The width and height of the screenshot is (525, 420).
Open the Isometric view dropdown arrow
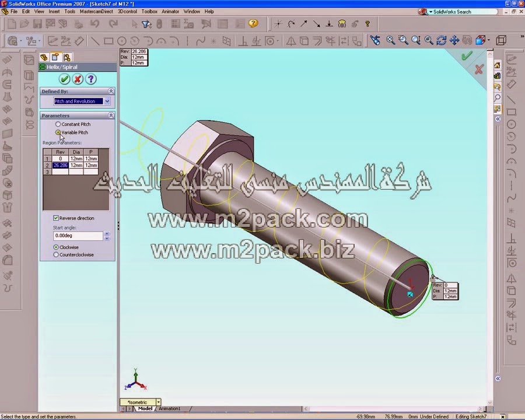(x=158, y=402)
